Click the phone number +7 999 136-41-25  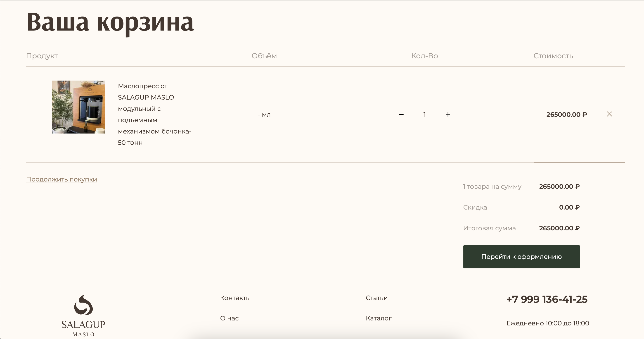[547, 299]
